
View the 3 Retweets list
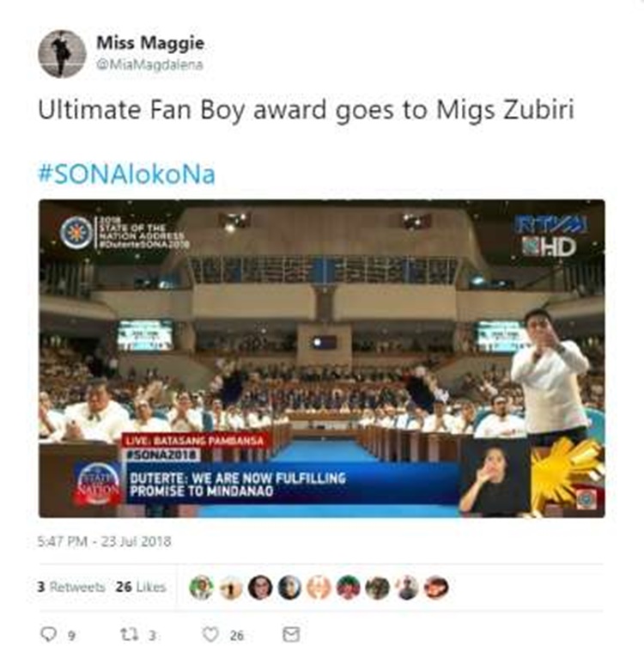click(x=71, y=587)
